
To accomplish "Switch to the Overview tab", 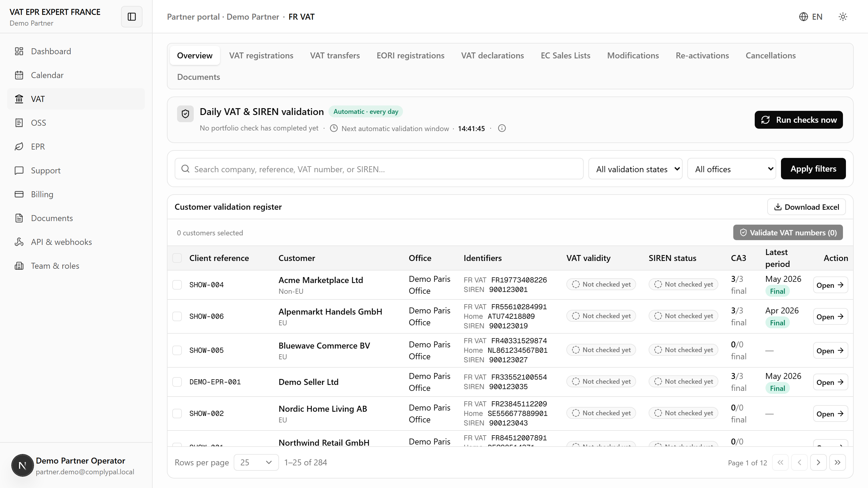I will click(195, 56).
